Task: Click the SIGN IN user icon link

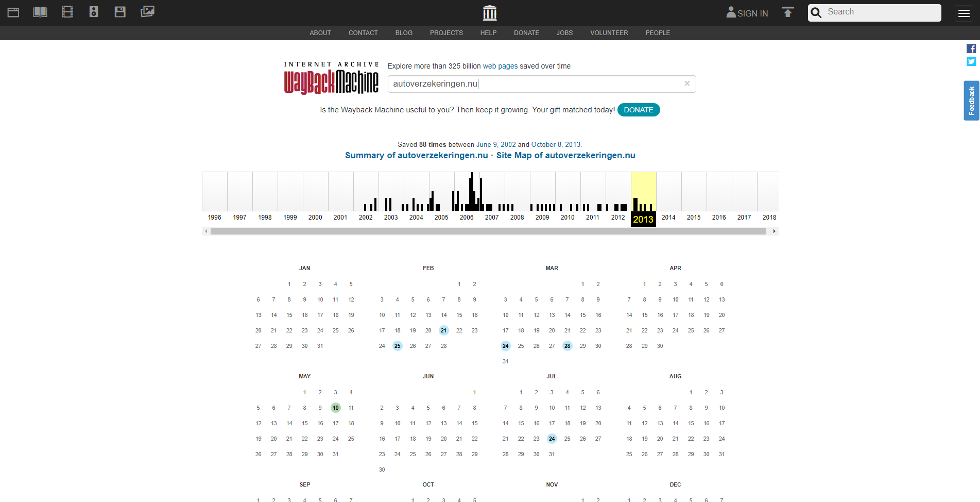Action: pyautogui.click(x=747, y=13)
